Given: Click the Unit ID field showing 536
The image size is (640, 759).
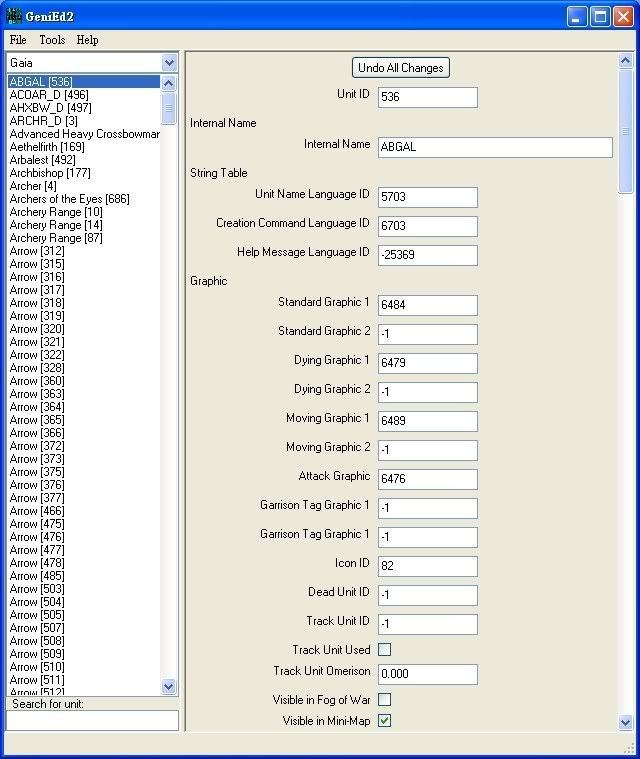Looking at the screenshot, I should point(427,97).
